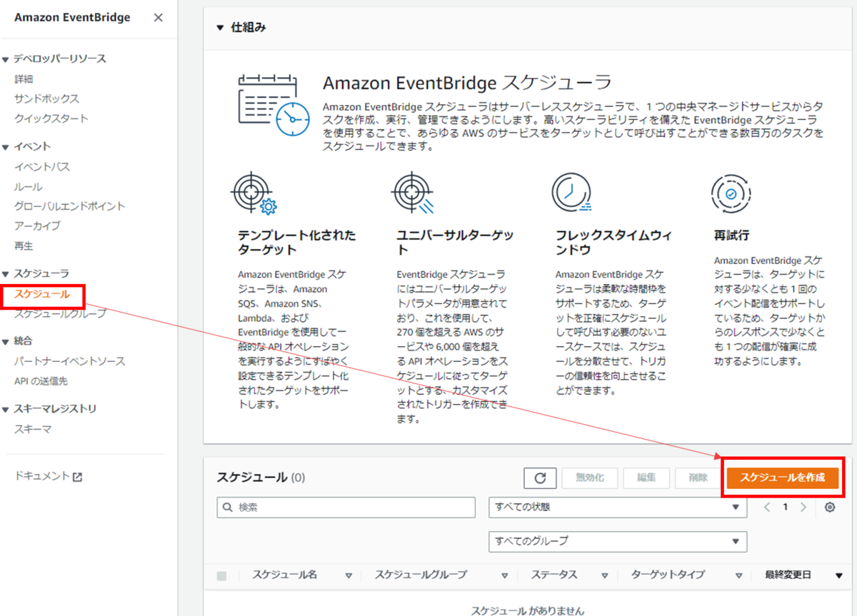Click the ユニバーサルターゲット target icon

coord(412,191)
